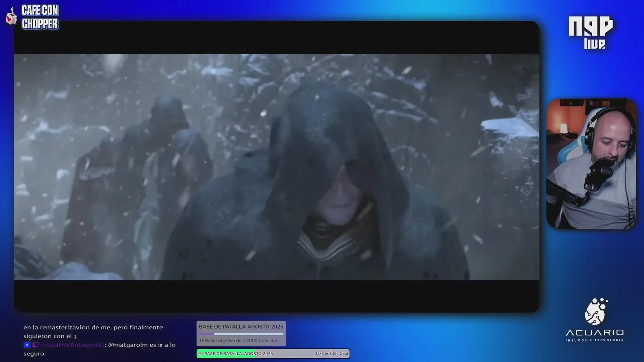Click the heart icon on Pase de Batalla bar
Screen dimensions: 644x362
coord(201,353)
